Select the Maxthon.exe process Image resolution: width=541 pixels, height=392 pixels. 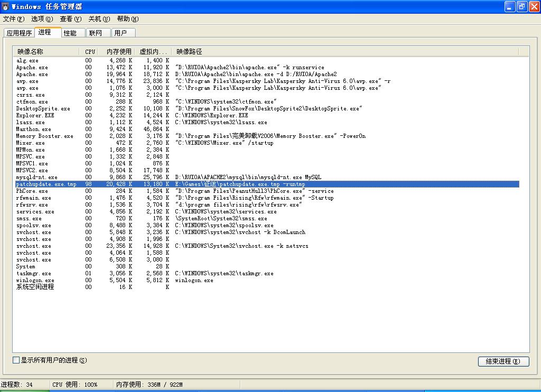pyautogui.click(x=267, y=129)
